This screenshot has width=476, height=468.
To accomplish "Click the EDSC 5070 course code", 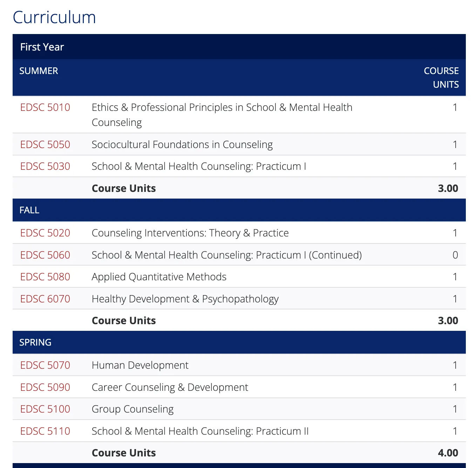I will click(45, 365).
